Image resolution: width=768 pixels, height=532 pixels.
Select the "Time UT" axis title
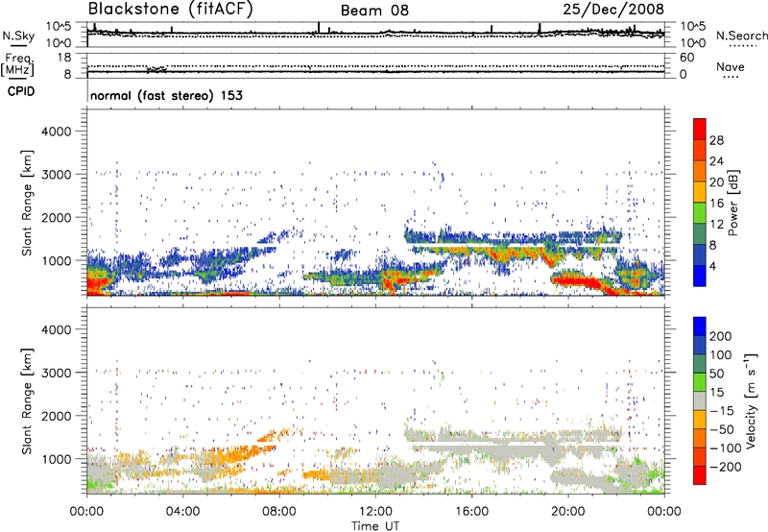pos(375,526)
